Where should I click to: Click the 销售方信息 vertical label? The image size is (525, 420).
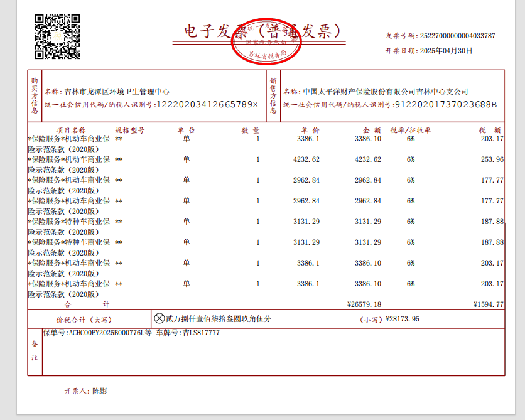(273, 95)
